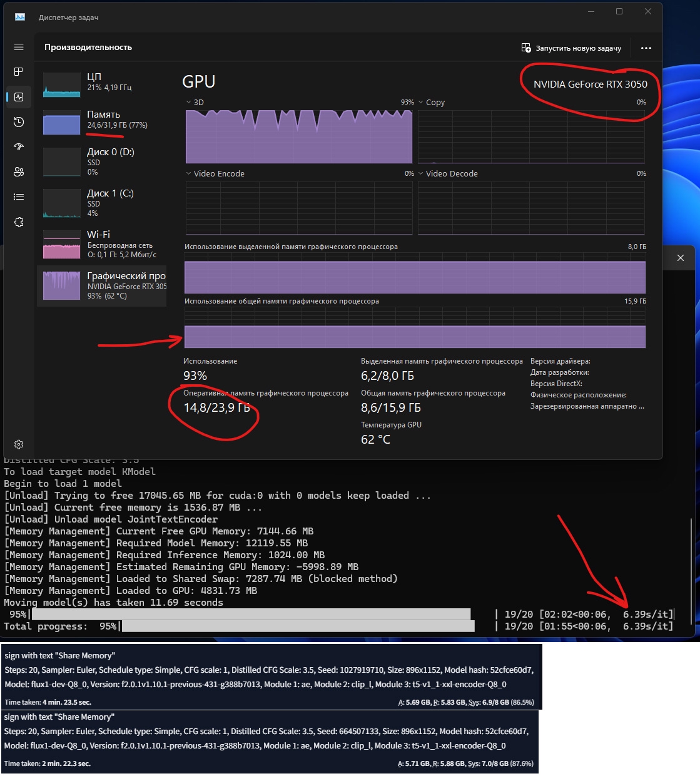Click the Диспетчер задач app icon in title bar

(20, 17)
